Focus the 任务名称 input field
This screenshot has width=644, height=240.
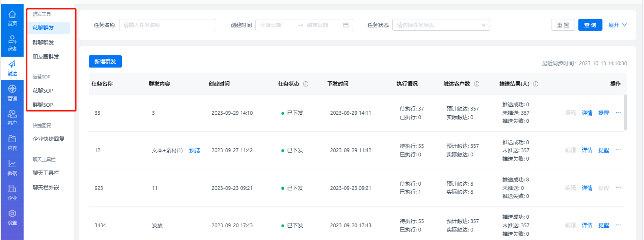[x=167, y=25]
